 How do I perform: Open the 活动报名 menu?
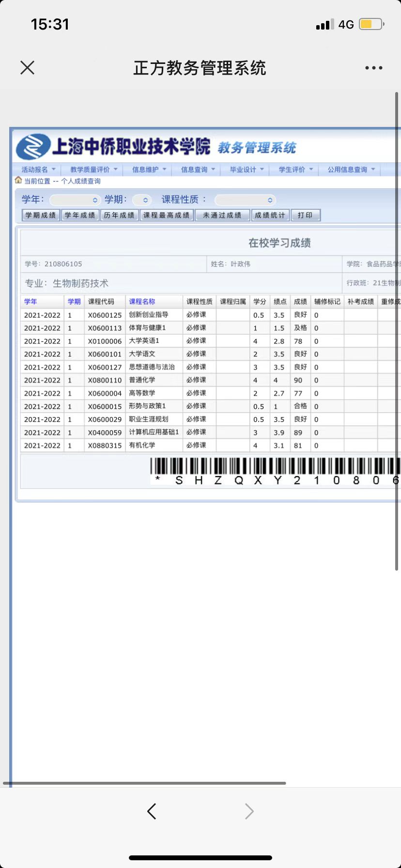click(38, 170)
